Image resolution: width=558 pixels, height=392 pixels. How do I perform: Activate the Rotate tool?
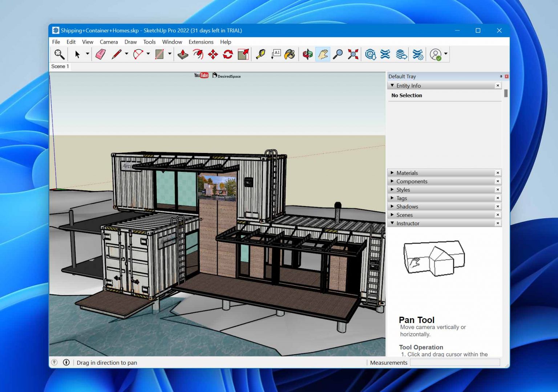pos(227,54)
